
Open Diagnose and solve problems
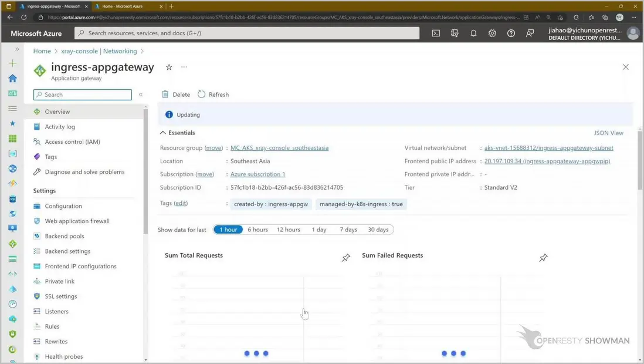coord(84,172)
